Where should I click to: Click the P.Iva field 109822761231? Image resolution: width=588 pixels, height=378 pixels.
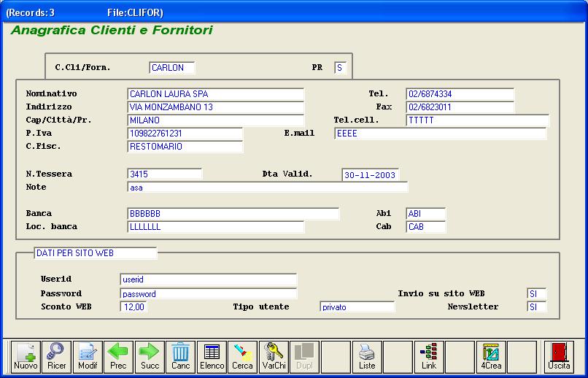[185, 134]
